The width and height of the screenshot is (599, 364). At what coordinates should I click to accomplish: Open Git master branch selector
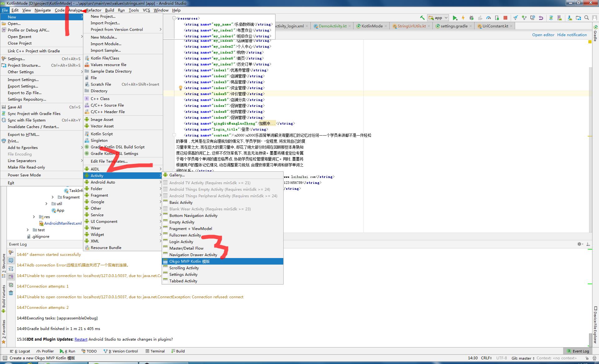click(x=523, y=358)
